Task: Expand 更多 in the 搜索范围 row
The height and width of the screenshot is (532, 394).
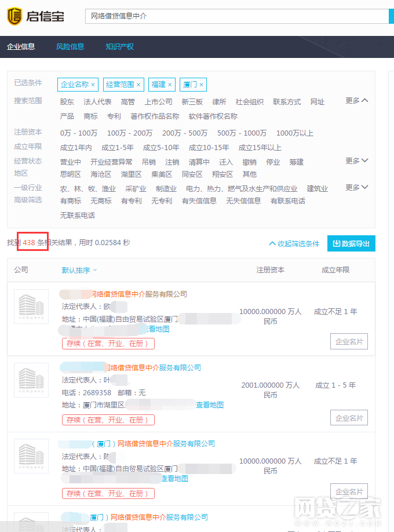Action: click(357, 101)
